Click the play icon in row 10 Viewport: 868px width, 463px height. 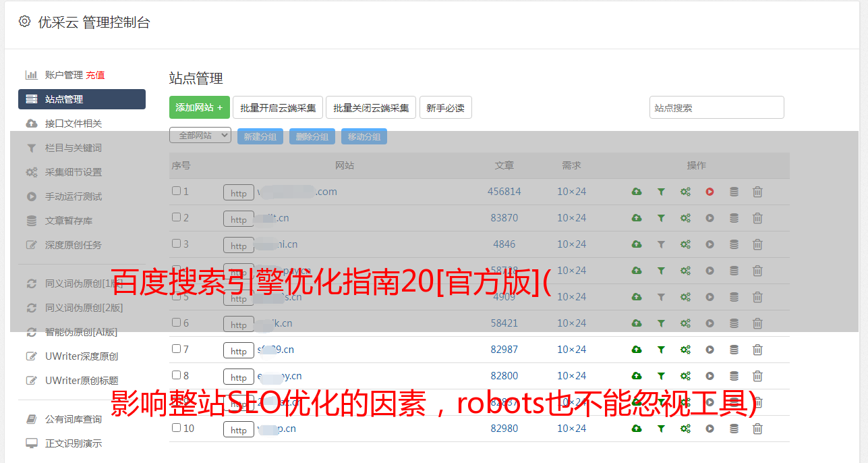(710, 429)
